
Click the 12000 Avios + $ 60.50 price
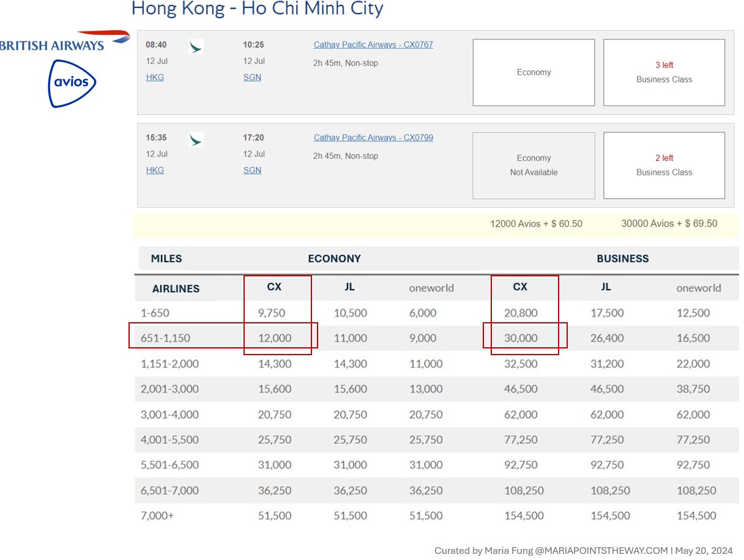click(x=536, y=224)
